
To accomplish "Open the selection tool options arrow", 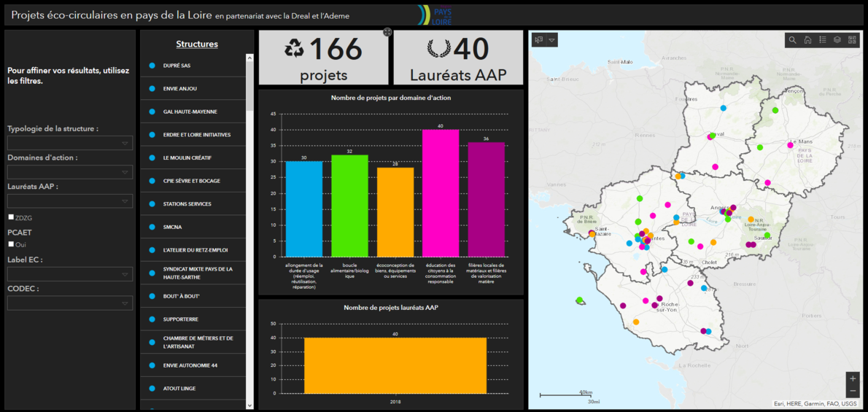I will (x=552, y=39).
